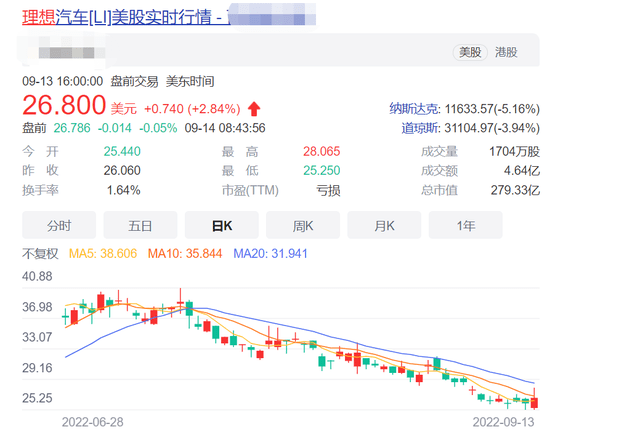Select the 日K chart tab
Viewport: 640px width, 432px height.
(x=222, y=225)
